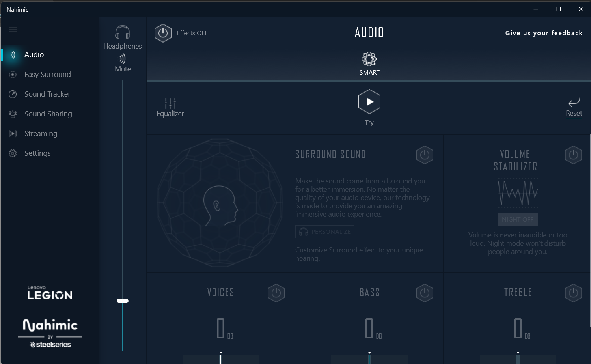Open Settings from the sidebar
This screenshot has height=364, width=591.
37,153
